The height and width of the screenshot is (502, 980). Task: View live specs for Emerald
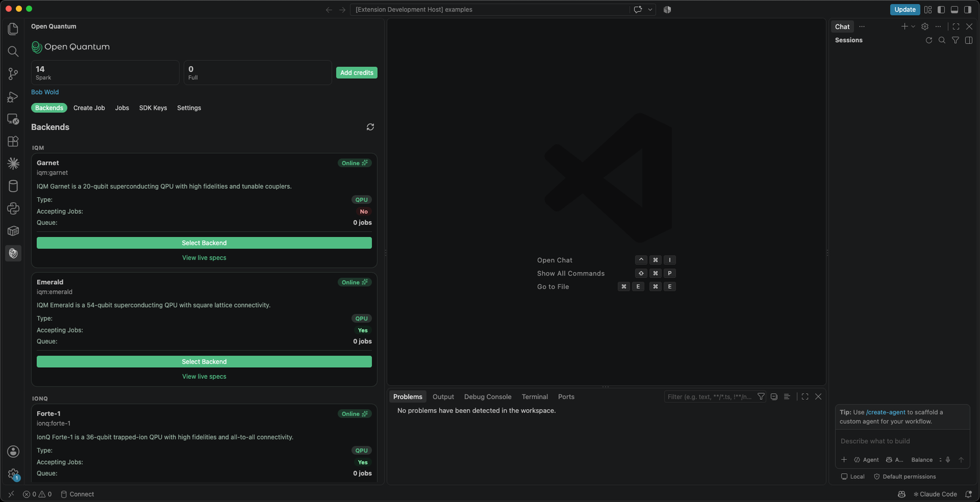coord(204,376)
